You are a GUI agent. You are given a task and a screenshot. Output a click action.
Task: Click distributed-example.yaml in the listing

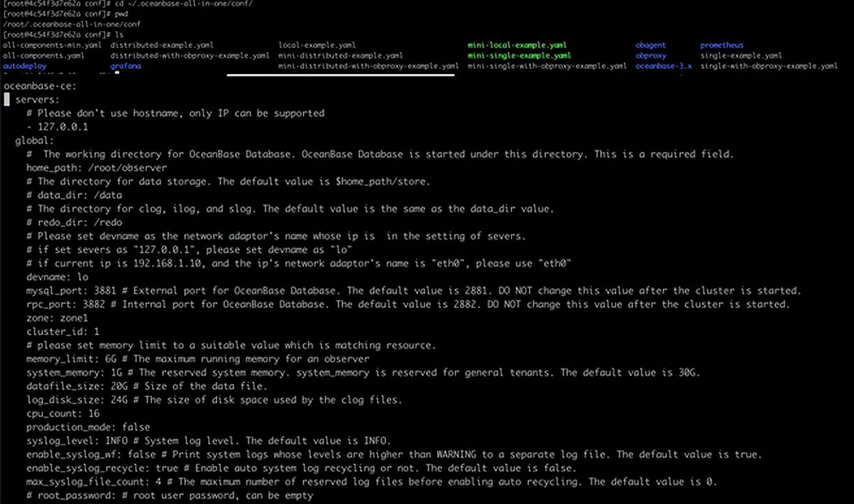coord(162,45)
